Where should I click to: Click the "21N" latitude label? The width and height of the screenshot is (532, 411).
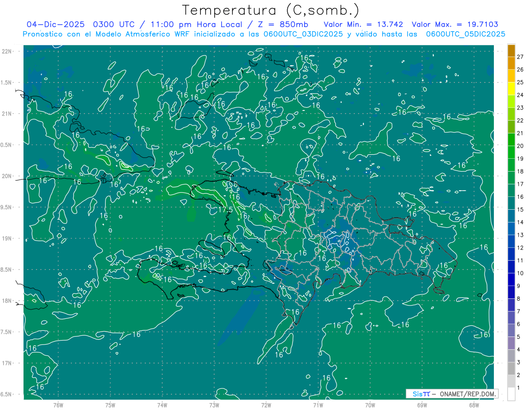pyautogui.click(x=7, y=114)
